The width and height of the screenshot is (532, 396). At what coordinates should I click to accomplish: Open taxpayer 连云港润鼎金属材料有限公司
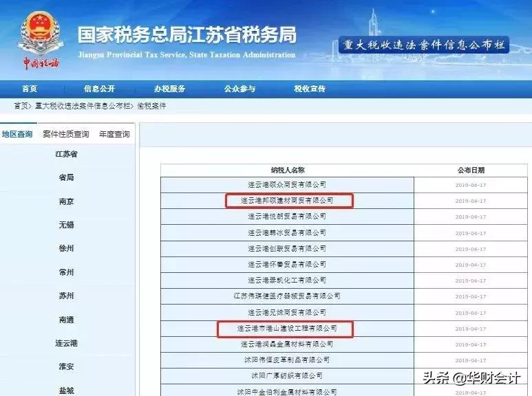click(287, 344)
